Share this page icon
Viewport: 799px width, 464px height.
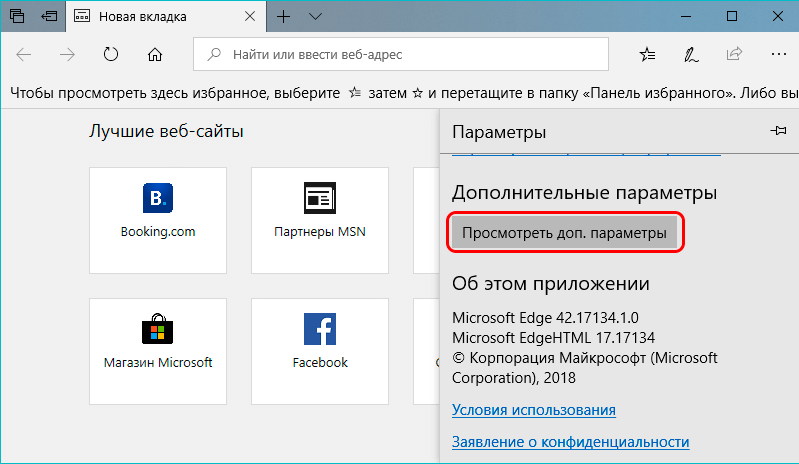pyautogui.click(x=734, y=53)
